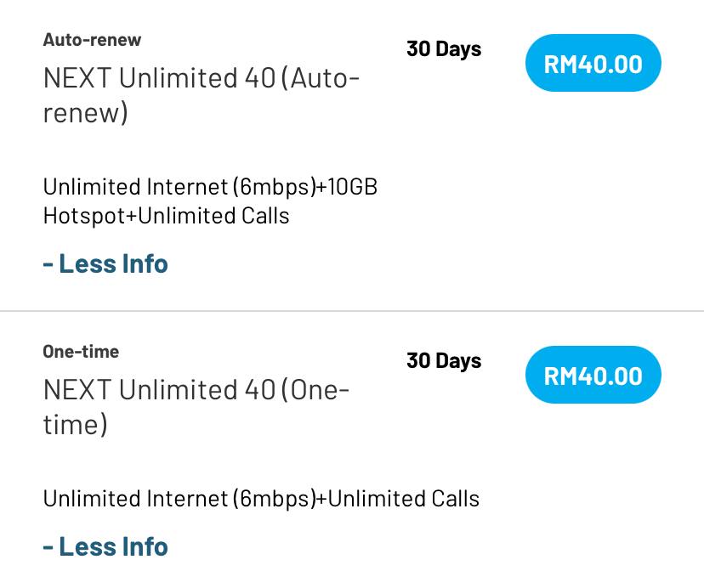Click the One-time label

[x=82, y=351]
